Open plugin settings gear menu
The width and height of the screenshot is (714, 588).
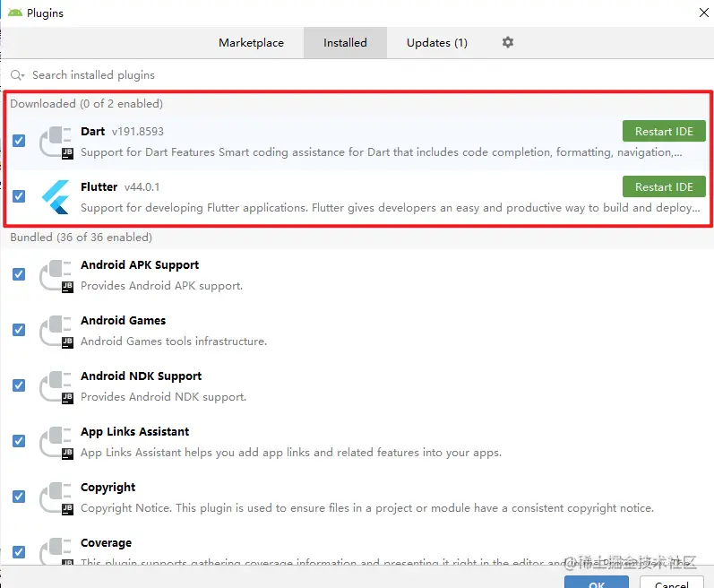(x=508, y=42)
